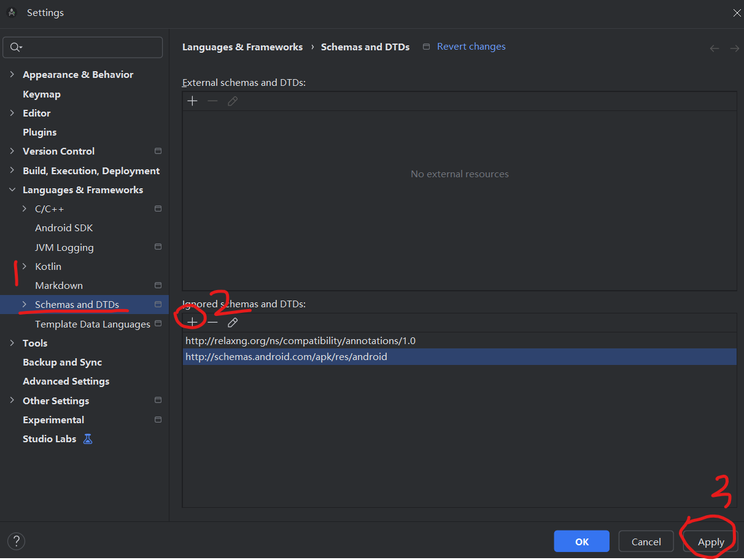744x560 pixels.
Task: Open the search filter magnifier icon
Action: pyautogui.click(x=14, y=47)
